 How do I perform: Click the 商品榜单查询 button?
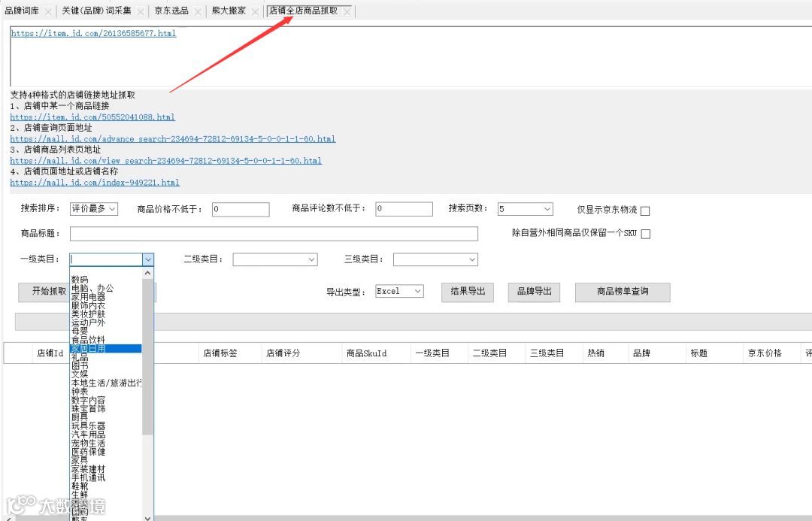click(623, 292)
